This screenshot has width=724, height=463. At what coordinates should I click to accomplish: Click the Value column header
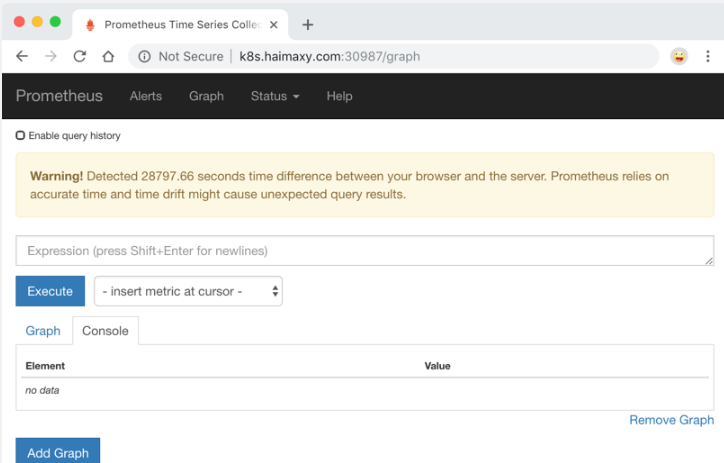point(437,366)
